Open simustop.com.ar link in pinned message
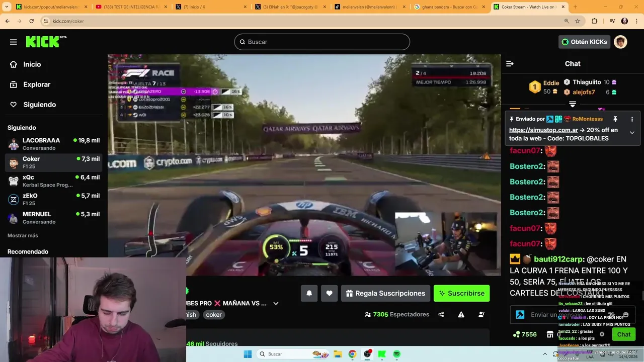 pos(543,130)
